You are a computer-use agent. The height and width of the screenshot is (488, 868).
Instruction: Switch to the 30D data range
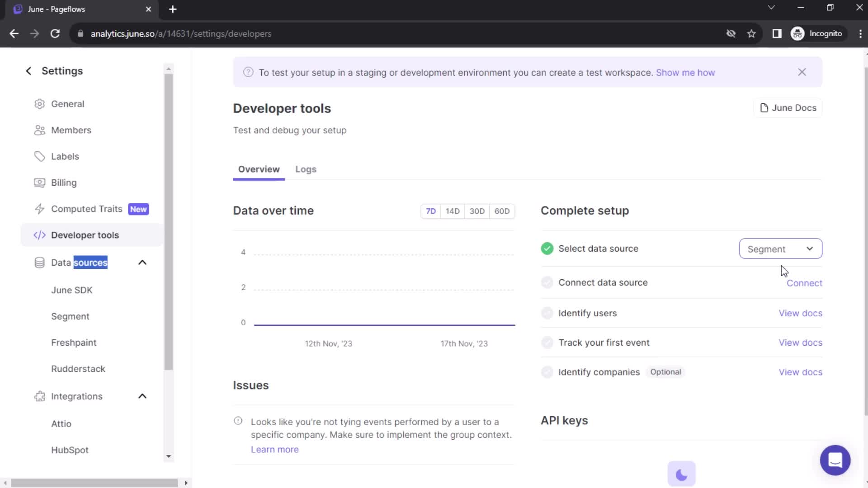pyautogui.click(x=477, y=211)
